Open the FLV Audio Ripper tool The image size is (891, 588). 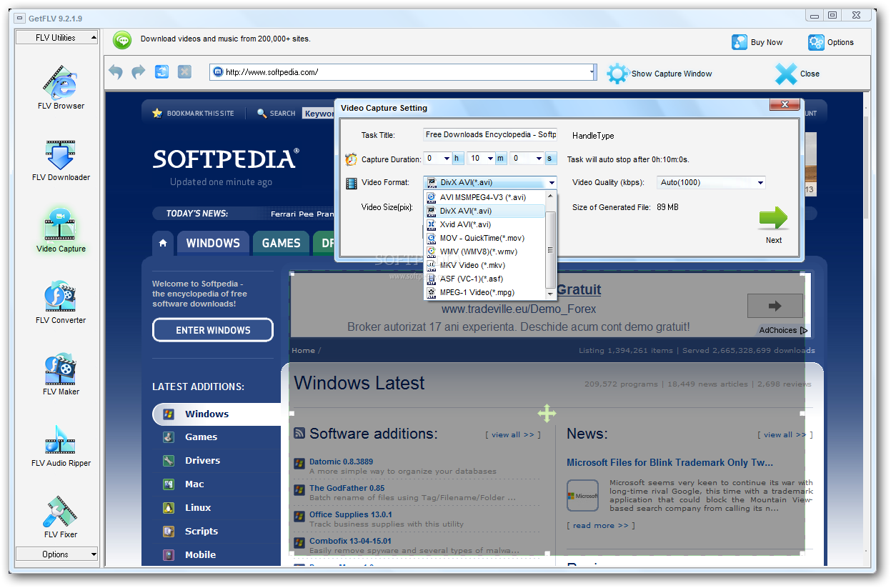60,444
